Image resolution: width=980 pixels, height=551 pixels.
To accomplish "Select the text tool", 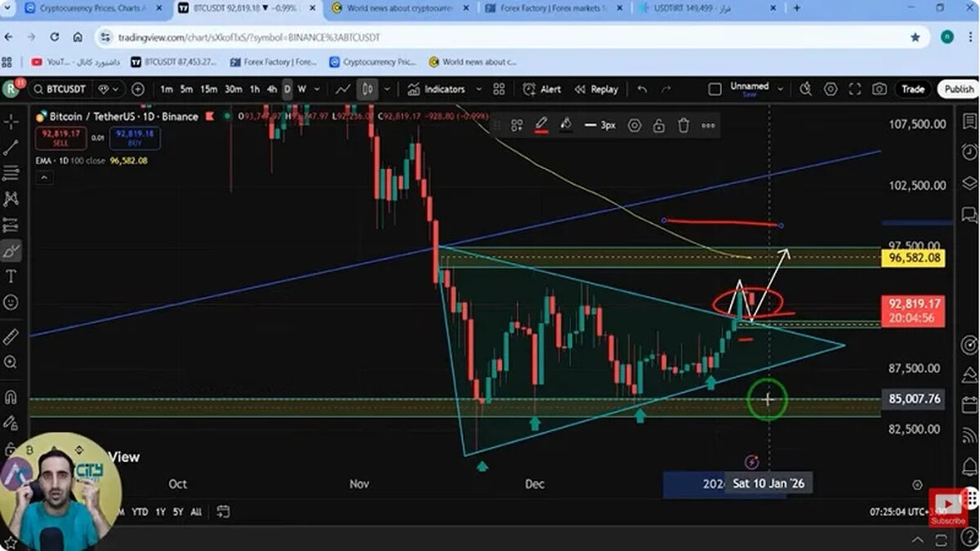I will coord(11,277).
